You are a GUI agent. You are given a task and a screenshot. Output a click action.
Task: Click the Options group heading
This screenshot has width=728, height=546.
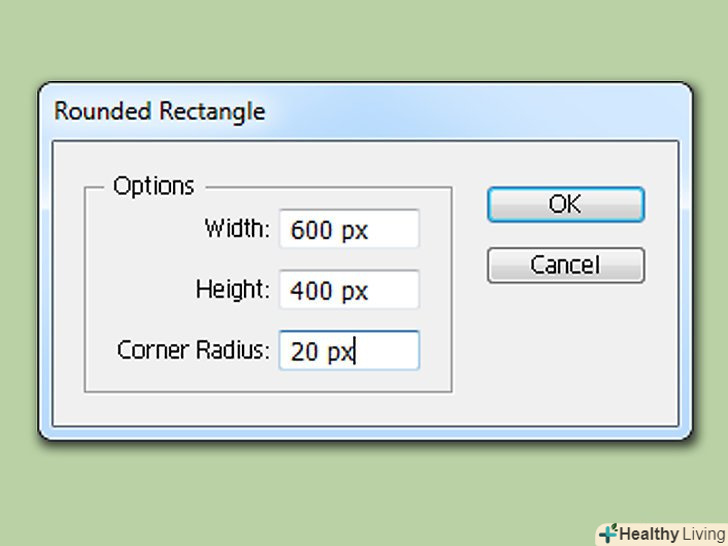tap(153, 186)
